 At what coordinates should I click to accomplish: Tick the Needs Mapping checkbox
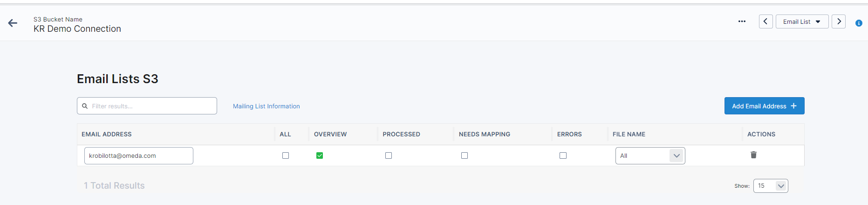click(x=465, y=156)
